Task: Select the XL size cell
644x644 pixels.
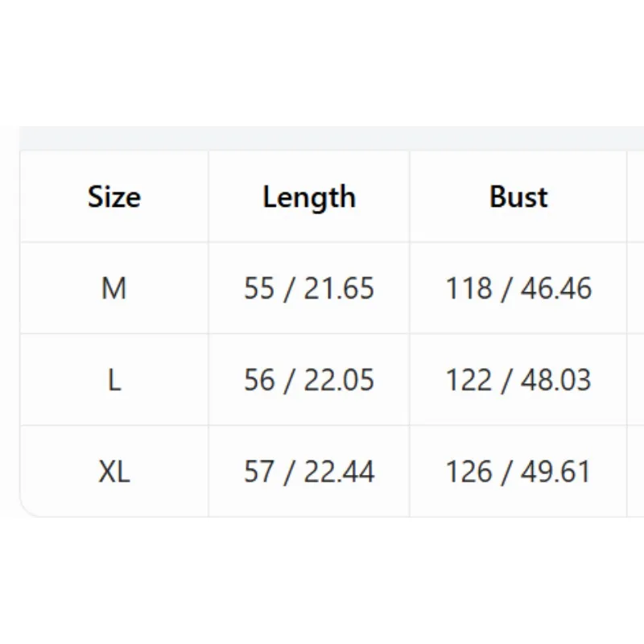Action: click(114, 471)
